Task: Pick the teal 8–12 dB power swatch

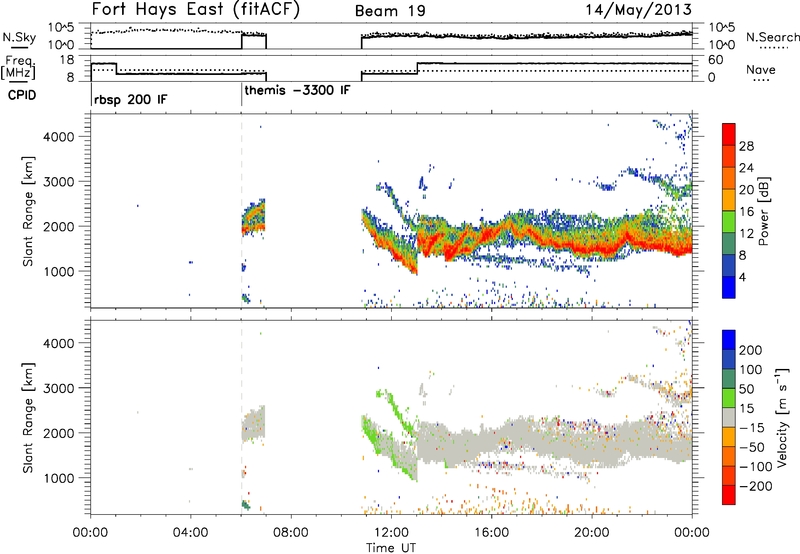Action: 729,244
